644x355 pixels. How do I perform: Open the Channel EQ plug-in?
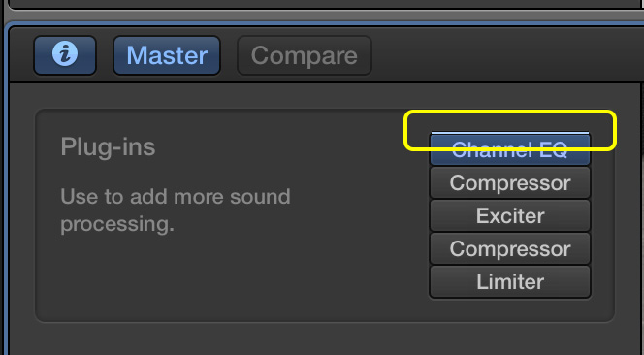510,150
